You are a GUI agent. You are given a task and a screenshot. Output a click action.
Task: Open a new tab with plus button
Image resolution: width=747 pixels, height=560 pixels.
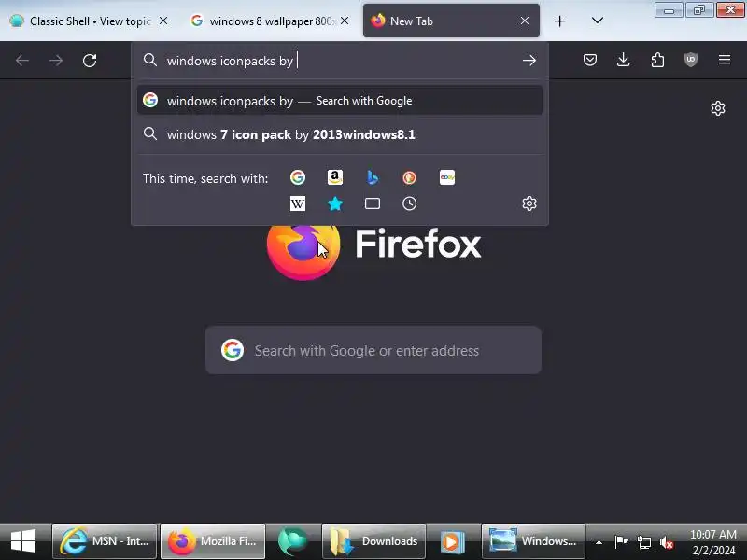point(559,21)
